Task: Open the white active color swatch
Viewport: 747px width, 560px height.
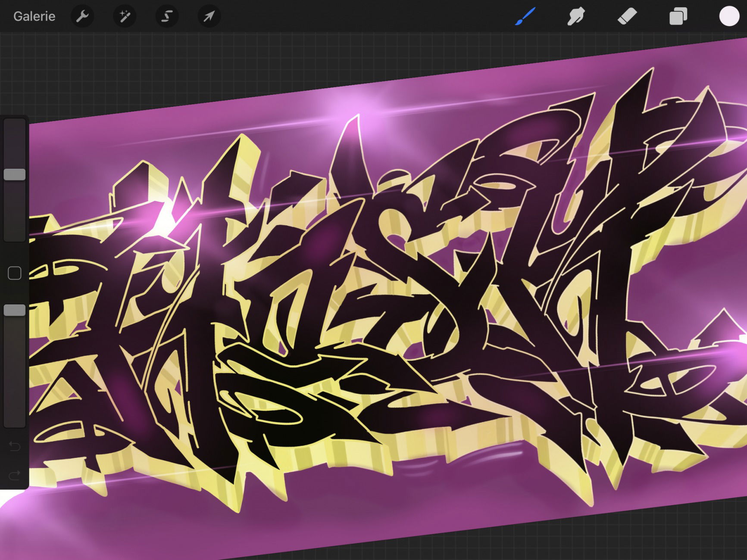Action: tap(729, 16)
